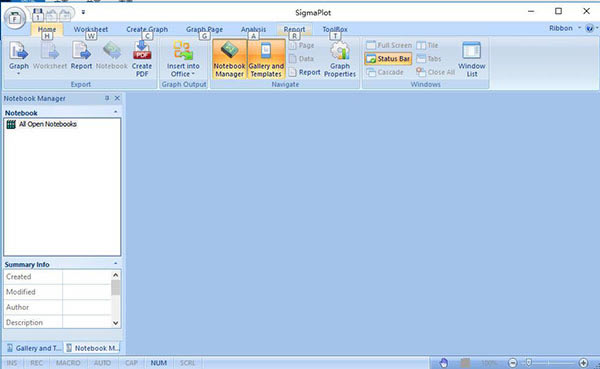
Task: Toggle the Notebook Manager pane button
Action: click(x=230, y=59)
